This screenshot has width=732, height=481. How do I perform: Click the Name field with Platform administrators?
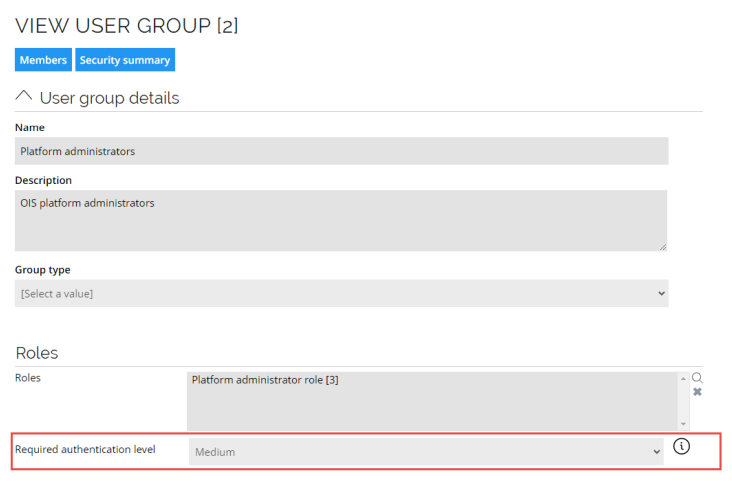click(x=342, y=151)
